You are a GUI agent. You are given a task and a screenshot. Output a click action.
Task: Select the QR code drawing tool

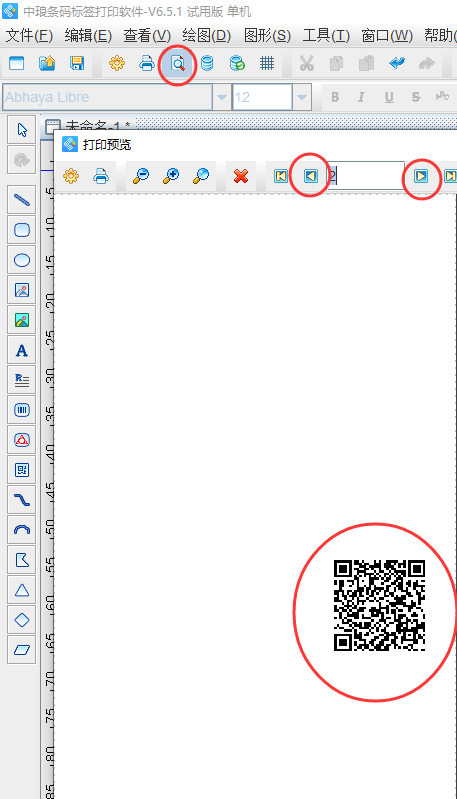pos(21,470)
